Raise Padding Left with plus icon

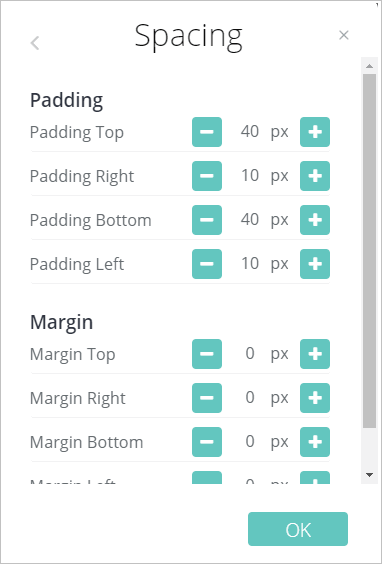(315, 264)
